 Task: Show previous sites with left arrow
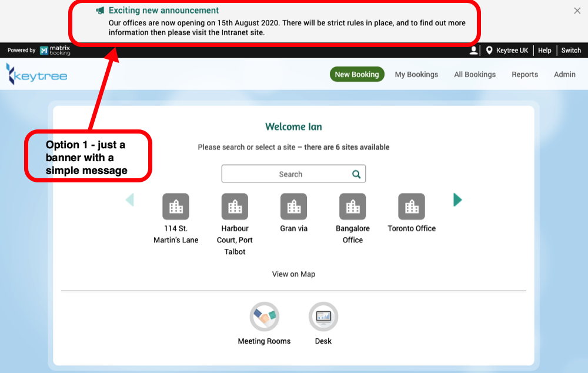click(130, 200)
